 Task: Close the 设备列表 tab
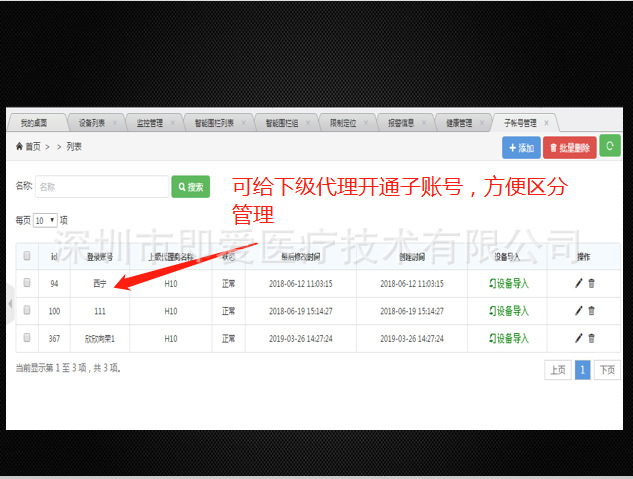click(115, 123)
